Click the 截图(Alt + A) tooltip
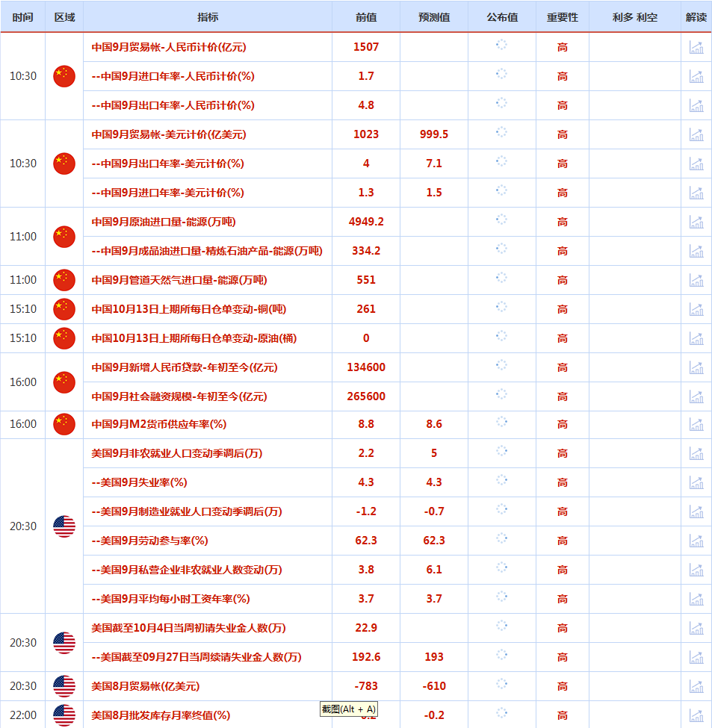This screenshot has height=728, width=712. [349, 709]
